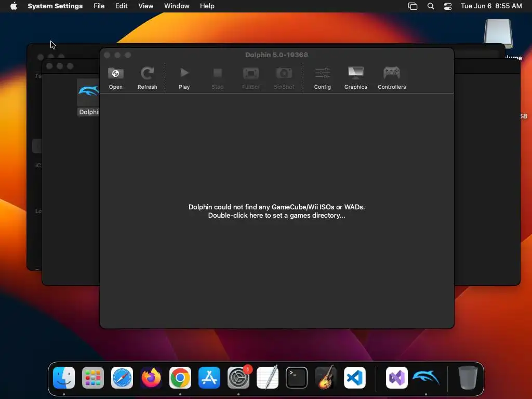This screenshot has width=532, height=399.
Task: Click the Open toolbar button in Dolphin
Action: pos(116,78)
